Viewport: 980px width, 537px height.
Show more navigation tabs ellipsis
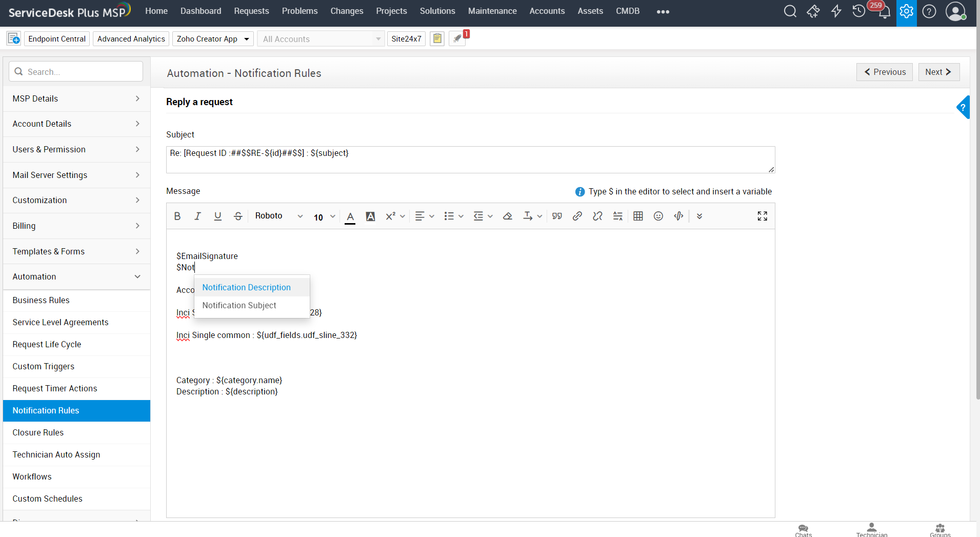click(663, 11)
